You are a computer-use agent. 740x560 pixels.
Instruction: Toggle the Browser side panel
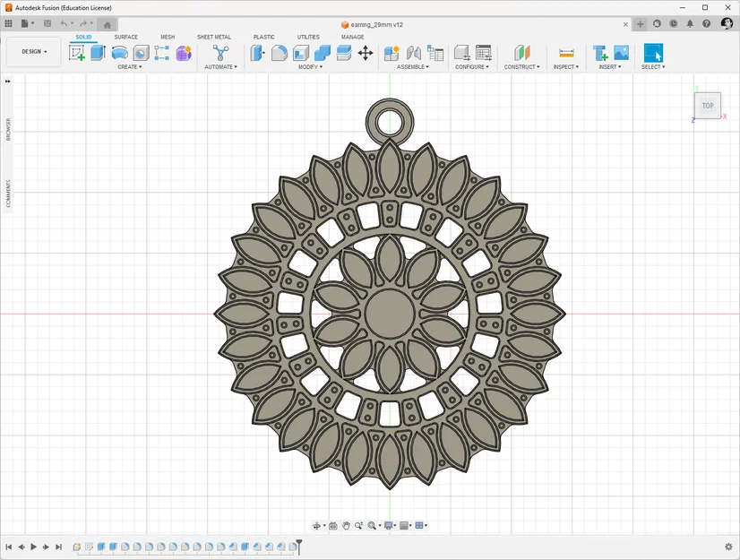[x=8, y=129]
